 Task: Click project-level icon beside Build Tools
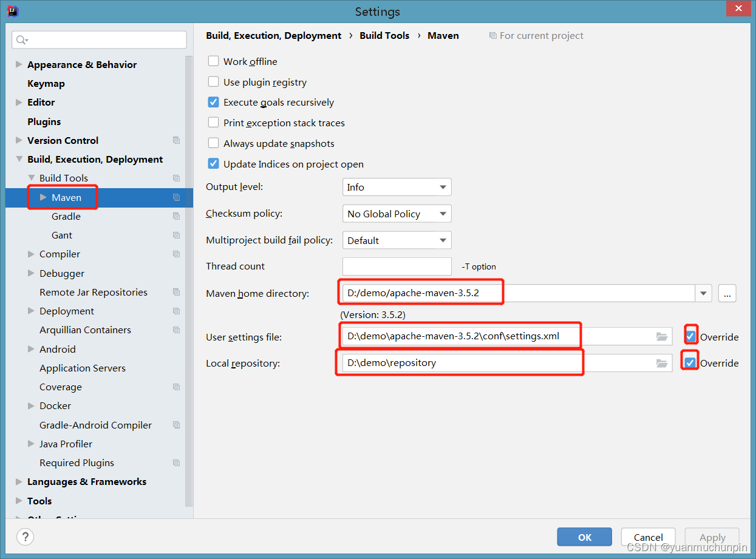pyautogui.click(x=176, y=178)
